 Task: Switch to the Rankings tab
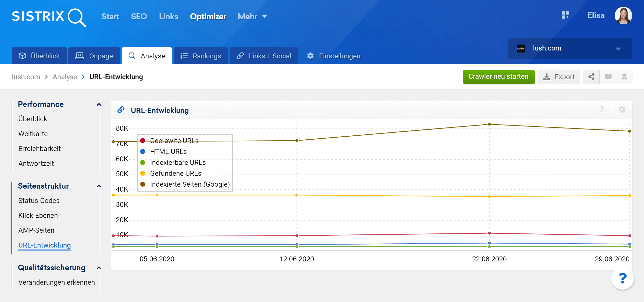click(201, 56)
